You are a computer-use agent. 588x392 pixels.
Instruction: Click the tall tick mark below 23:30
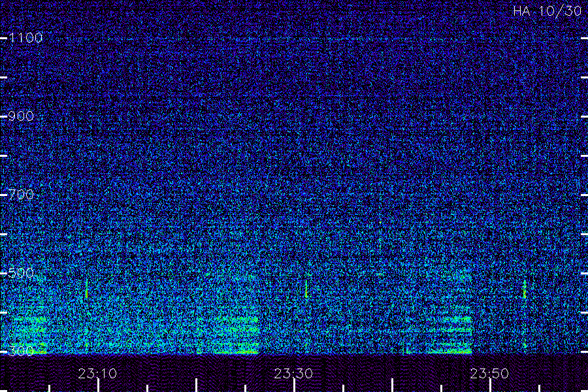(x=295, y=385)
